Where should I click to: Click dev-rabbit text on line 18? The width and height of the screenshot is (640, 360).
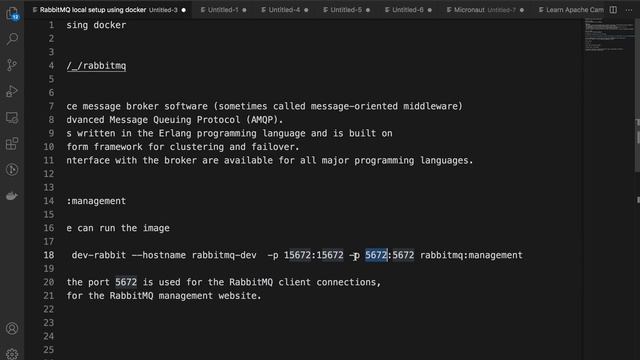(x=99, y=255)
